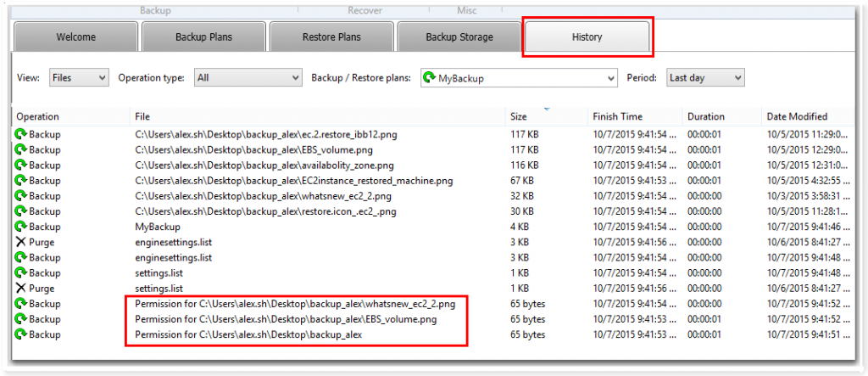Click Purge X icon for settings.list
868x376 pixels.
[x=20, y=288]
